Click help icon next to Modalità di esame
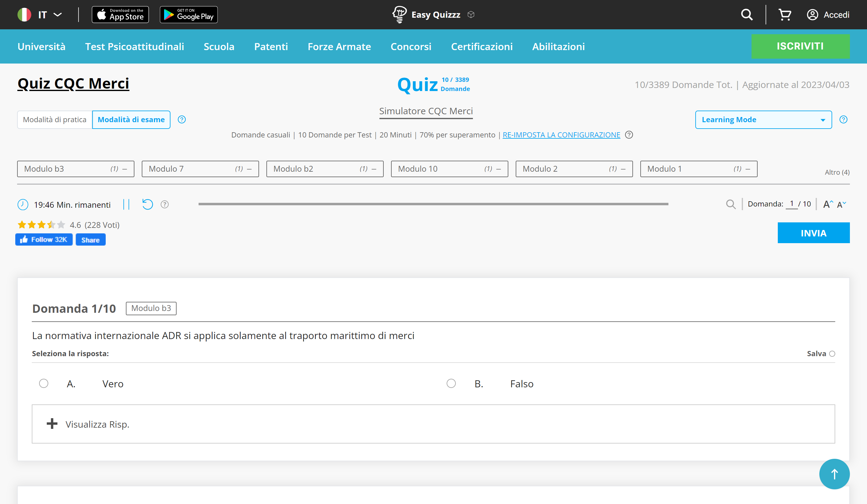 182,119
